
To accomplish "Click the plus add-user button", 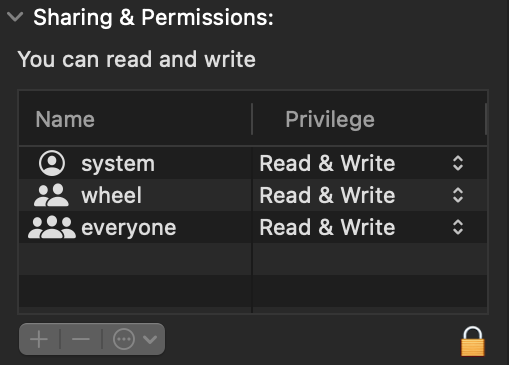I will (39, 339).
